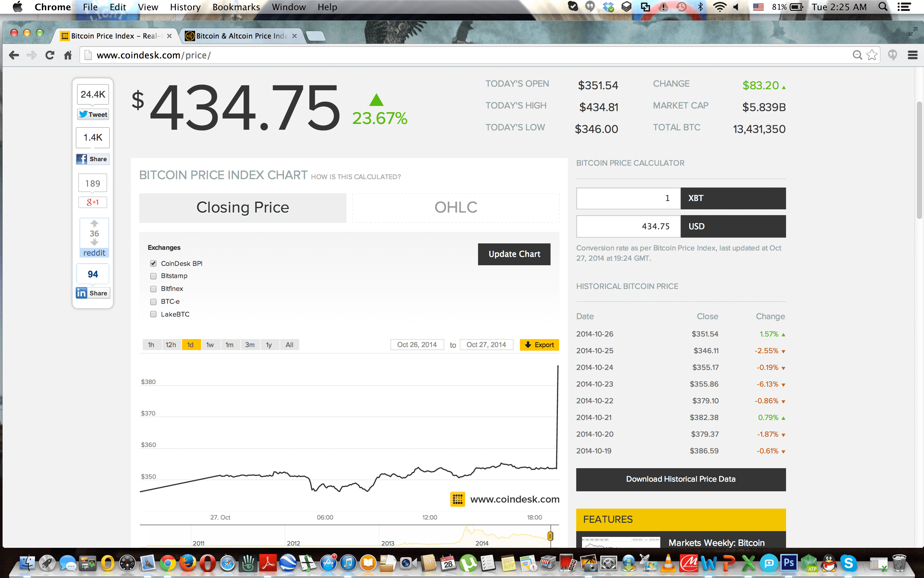Image resolution: width=924 pixels, height=578 pixels.
Task: Check the BTC-e exchange box
Action: point(153,302)
